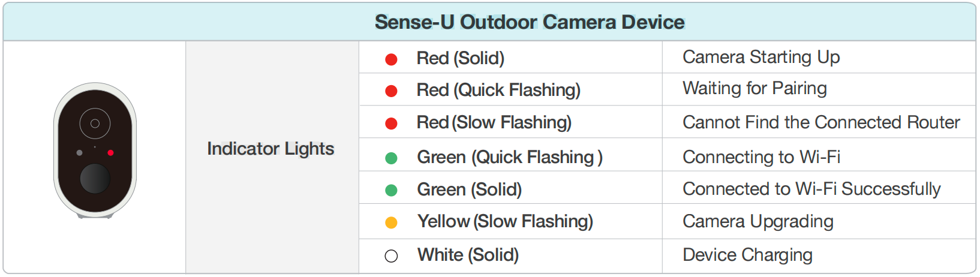Click the outdoor camera device image
This screenshot has height=277, width=980.
pos(95,150)
